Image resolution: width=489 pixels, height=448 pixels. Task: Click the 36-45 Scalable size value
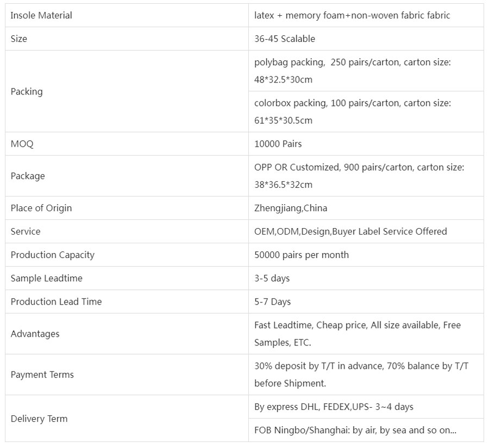[285, 39]
